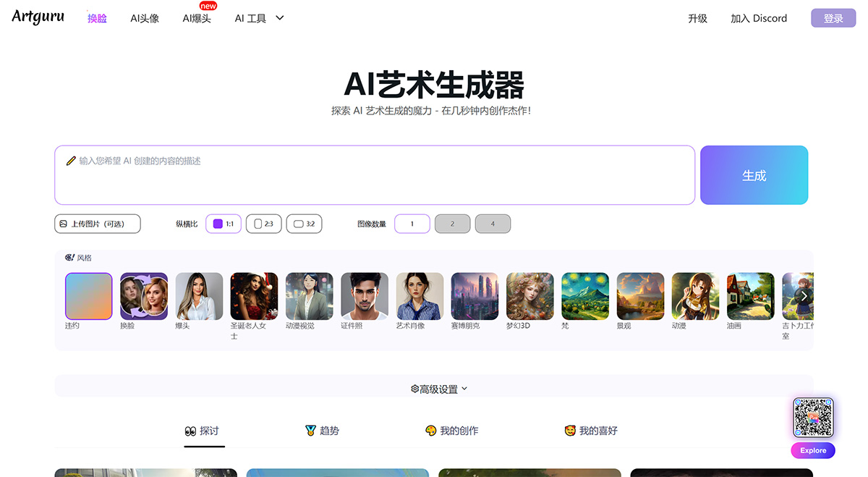Open the AI 工具 dropdown menu
868x477 pixels.
pyautogui.click(x=258, y=17)
